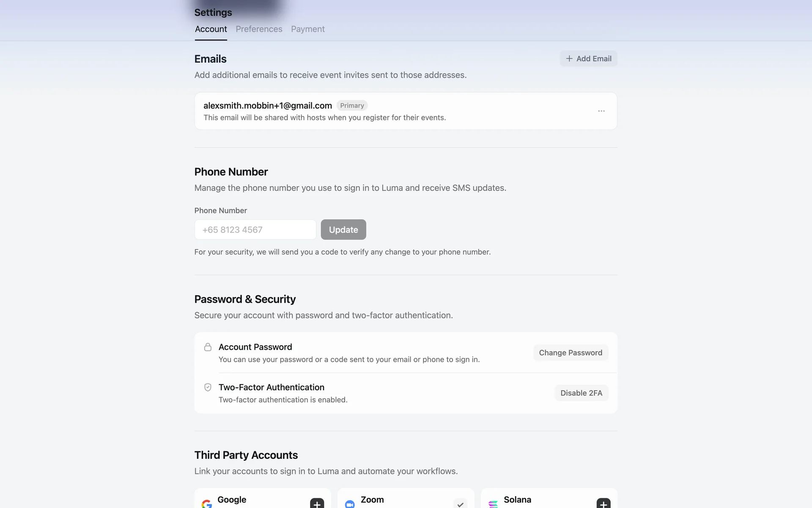Screen dimensions: 812x508
Task: Click the alexsmith.mobbin+1@gmail.com email address
Action: click(267, 105)
